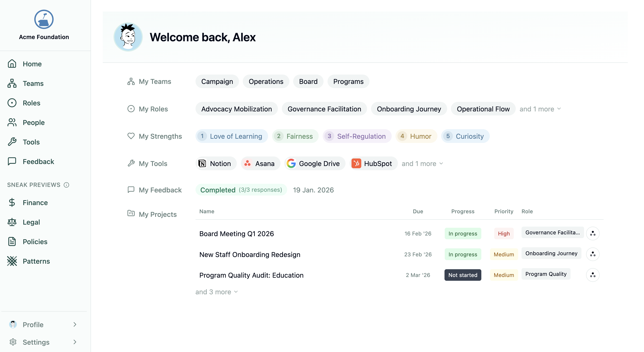Image resolution: width=644 pixels, height=352 pixels.
Task: Open role circle icon for Program Quality Audit row
Action: (593, 275)
